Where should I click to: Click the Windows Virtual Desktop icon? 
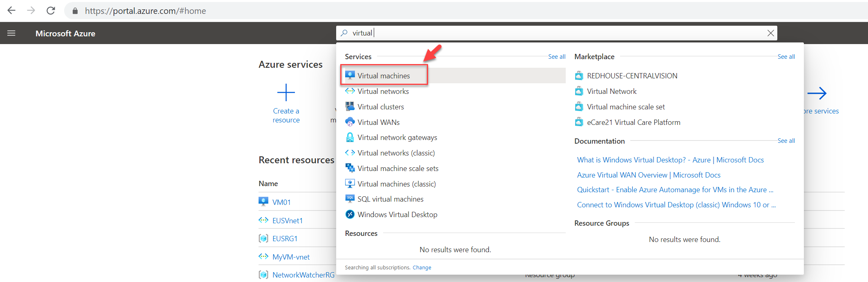350,214
